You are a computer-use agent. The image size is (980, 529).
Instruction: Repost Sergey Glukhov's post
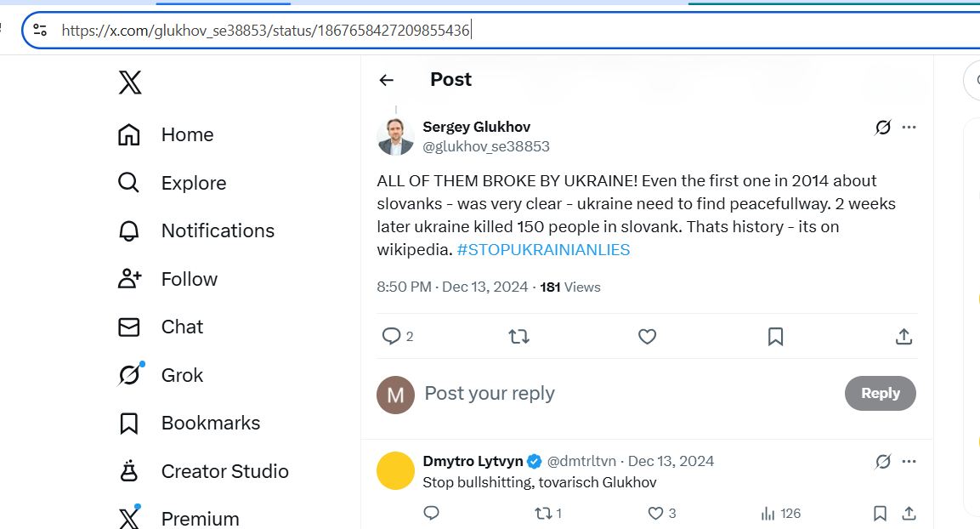(518, 337)
